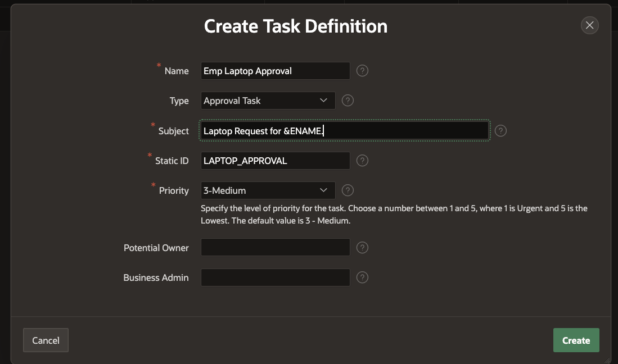Click the Create Task Definition title
The width and height of the screenshot is (618, 364).
point(296,26)
